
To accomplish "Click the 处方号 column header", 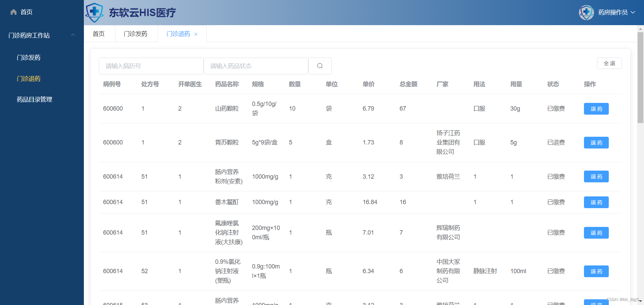I will (x=150, y=84).
